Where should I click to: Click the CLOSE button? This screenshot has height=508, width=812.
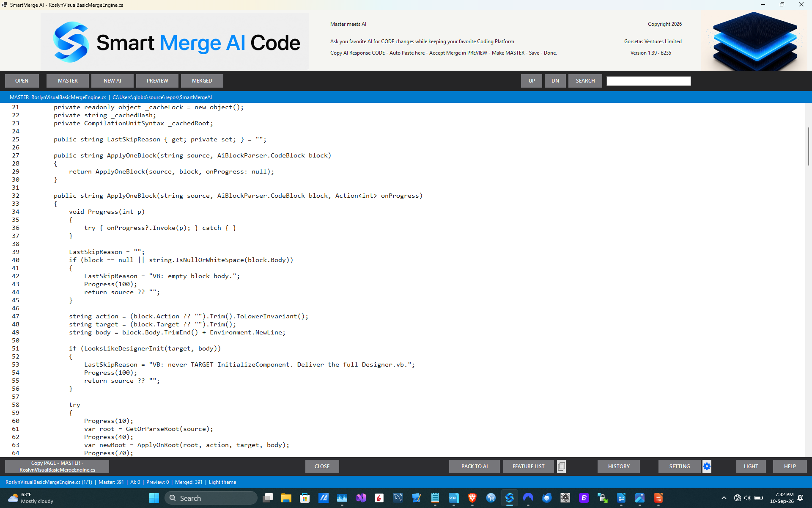tap(322, 466)
